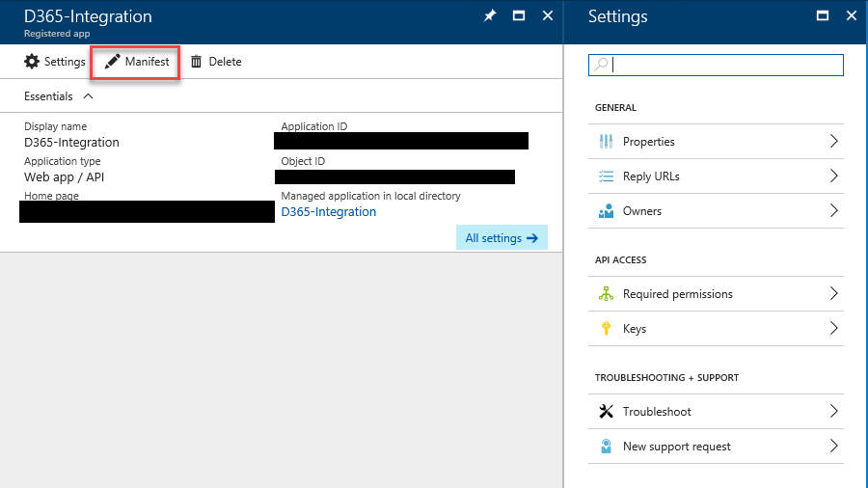868x488 pixels.
Task: Collapse the Essentials section chevron
Action: [x=88, y=96]
